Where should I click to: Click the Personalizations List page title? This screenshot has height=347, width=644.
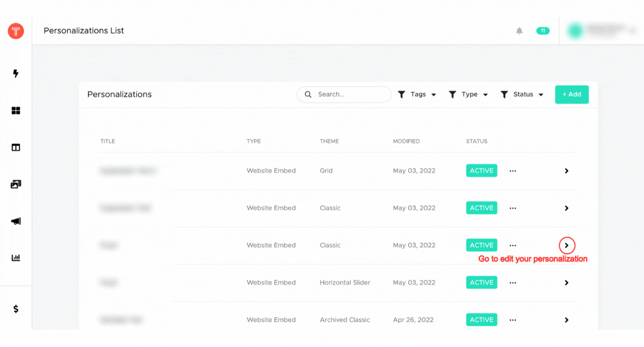pyautogui.click(x=84, y=31)
